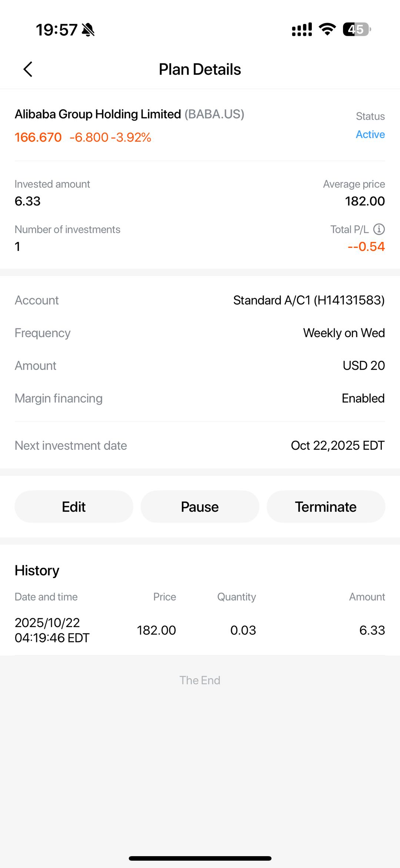Tap the Margin financing Enabled value

click(363, 398)
